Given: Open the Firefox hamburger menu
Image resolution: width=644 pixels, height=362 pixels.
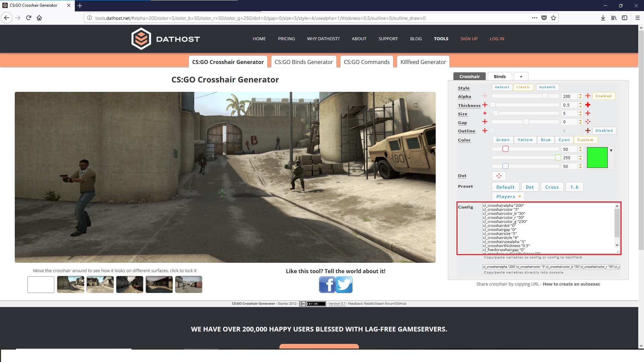Looking at the screenshot, I should pyautogui.click(x=637, y=18).
